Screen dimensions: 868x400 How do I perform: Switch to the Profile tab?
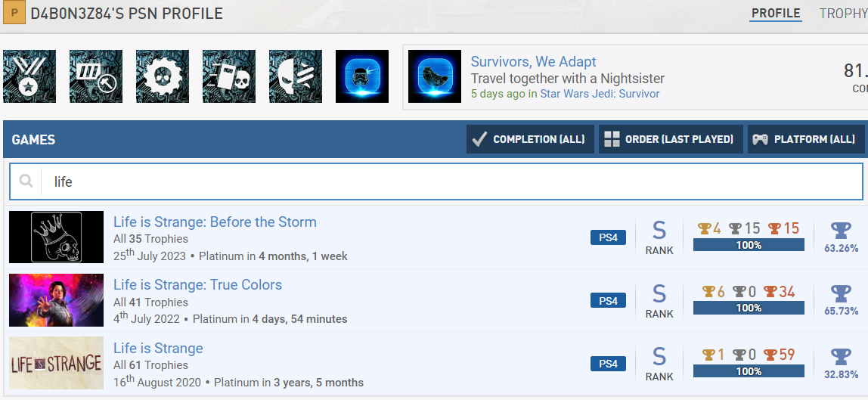[x=776, y=14]
